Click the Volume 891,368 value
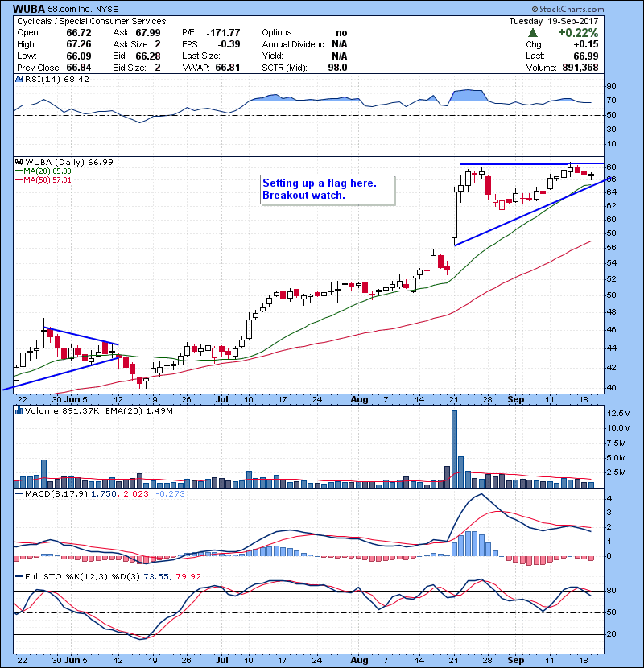The width and height of the screenshot is (644, 668). (x=580, y=68)
